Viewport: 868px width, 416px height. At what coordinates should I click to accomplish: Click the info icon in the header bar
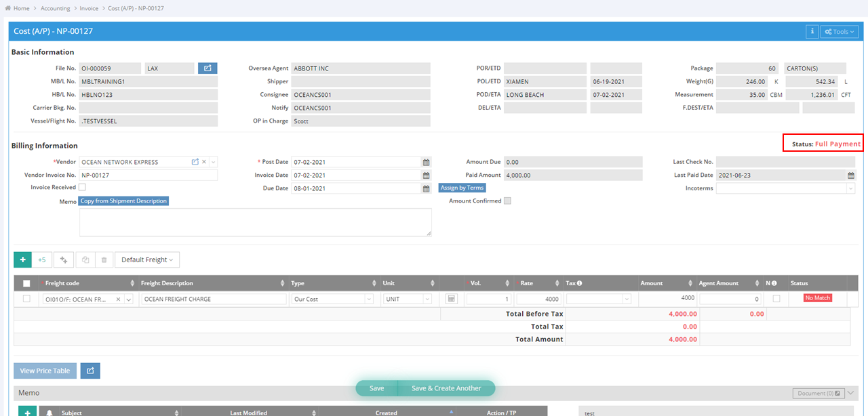click(x=812, y=32)
